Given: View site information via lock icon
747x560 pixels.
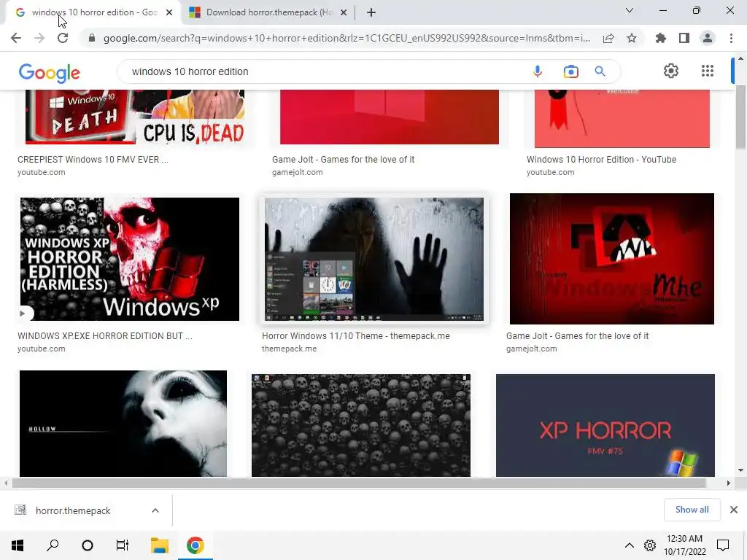Looking at the screenshot, I should 92,38.
